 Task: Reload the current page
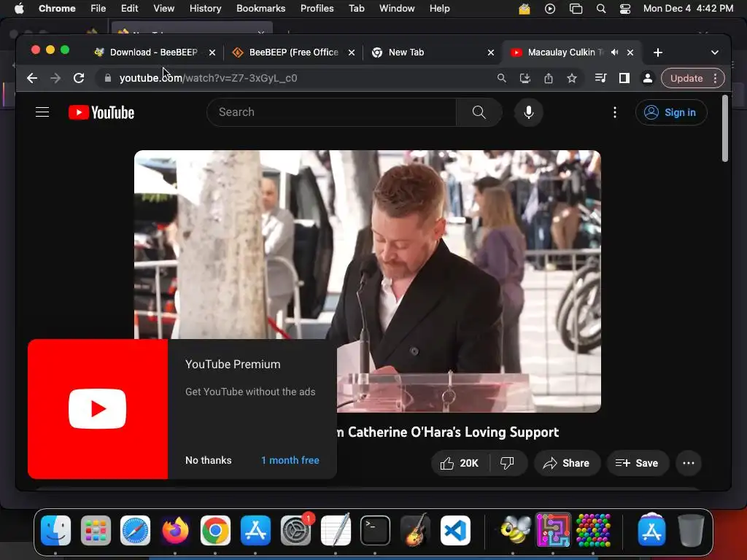click(x=79, y=78)
